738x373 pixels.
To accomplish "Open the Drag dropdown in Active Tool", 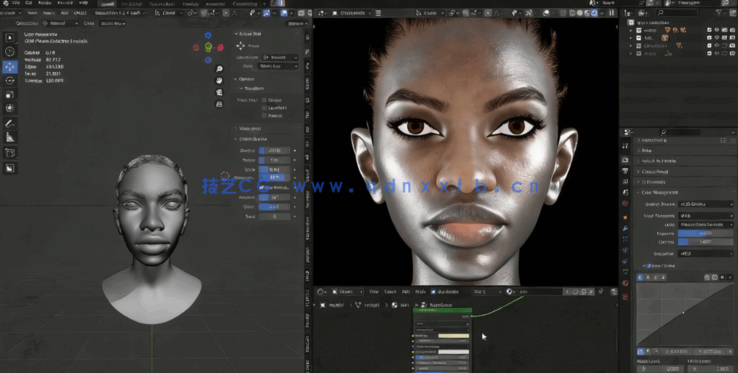I will point(278,66).
